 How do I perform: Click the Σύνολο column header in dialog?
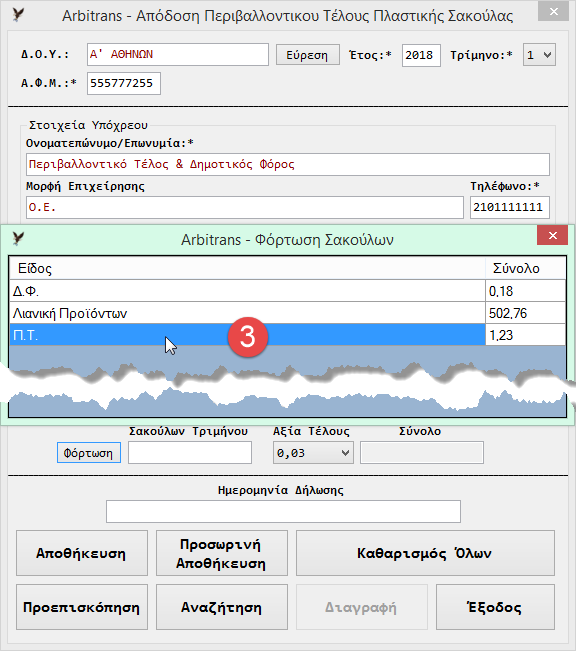tap(525, 268)
